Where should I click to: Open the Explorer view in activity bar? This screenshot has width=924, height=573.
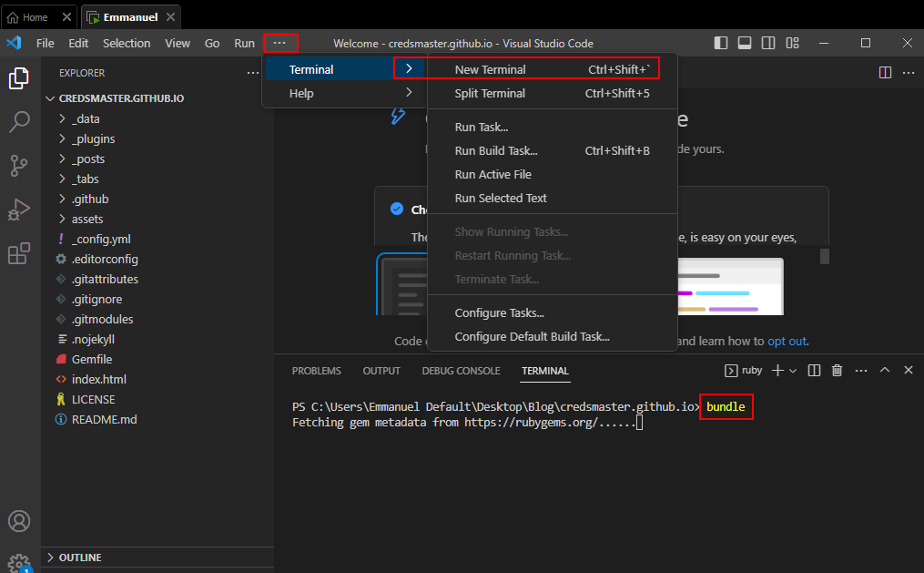19,77
